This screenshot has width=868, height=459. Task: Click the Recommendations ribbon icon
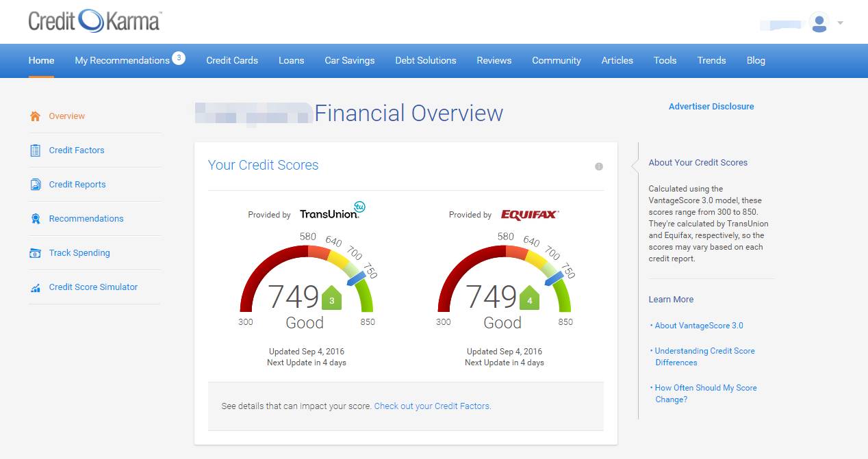click(x=36, y=219)
